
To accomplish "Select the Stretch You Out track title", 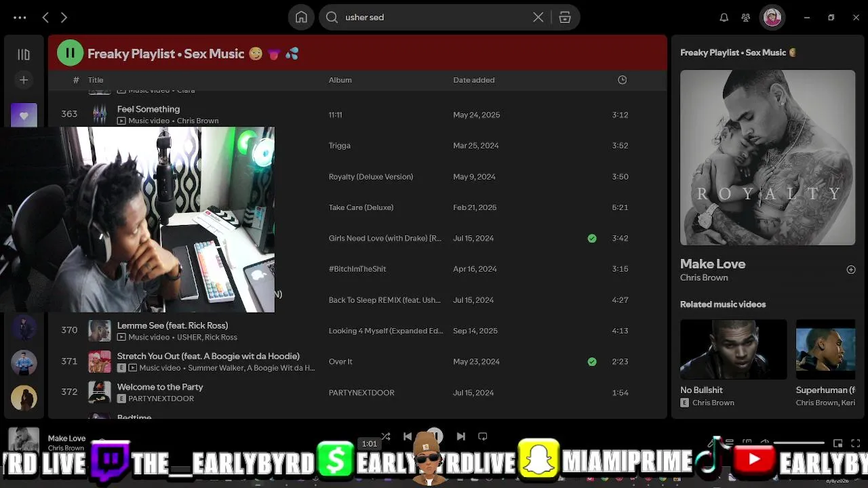I will [x=208, y=356].
